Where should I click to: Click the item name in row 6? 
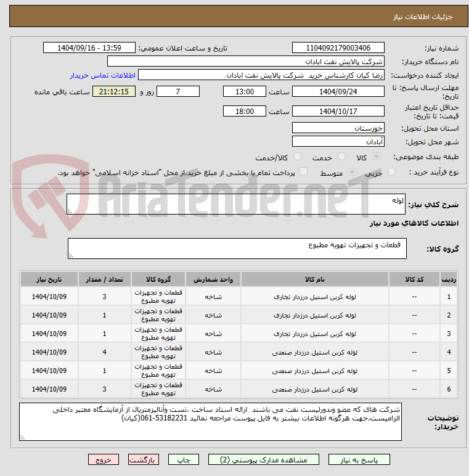tap(314, 390)
